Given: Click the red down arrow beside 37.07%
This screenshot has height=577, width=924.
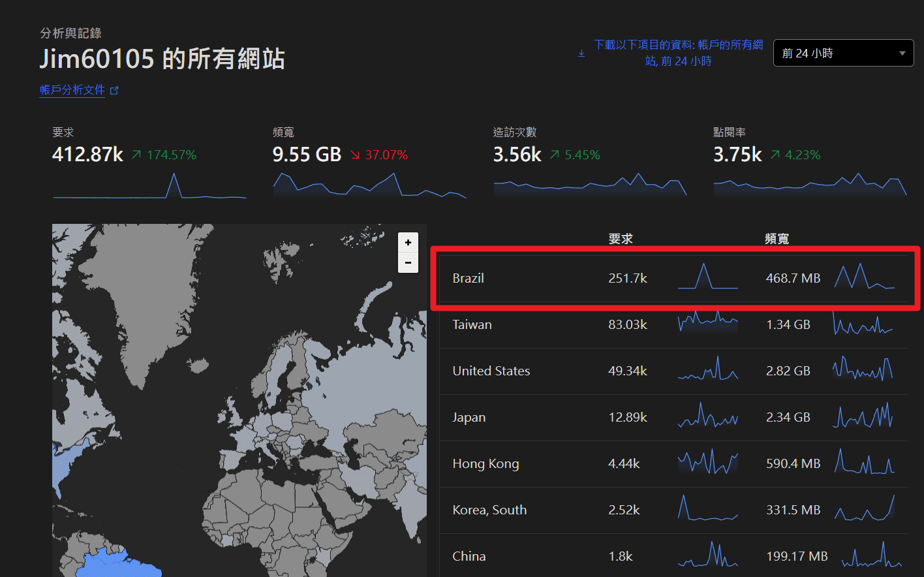Looking at the screenshot, I should point(355,155).
